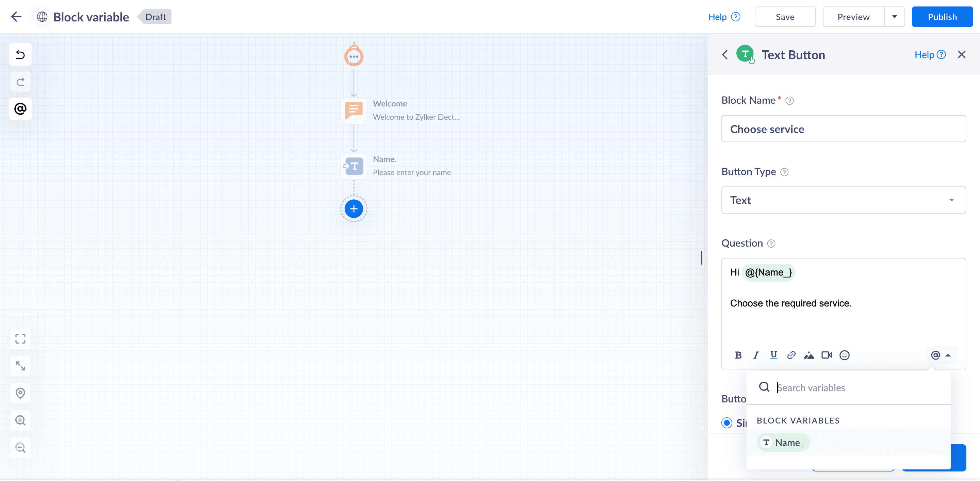This screenshot has height=481, width=980.
Task: Add a new block with plus button
Action: 354,209
